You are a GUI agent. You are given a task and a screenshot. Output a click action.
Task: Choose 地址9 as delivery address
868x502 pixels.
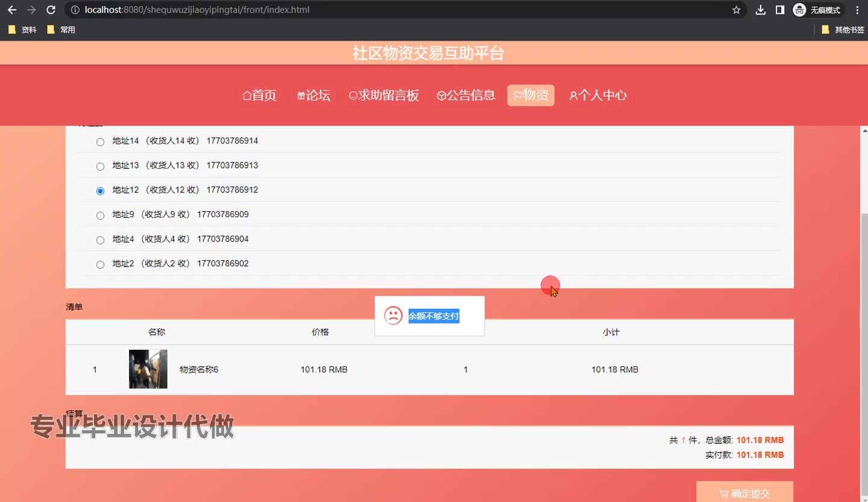point(100,215)
